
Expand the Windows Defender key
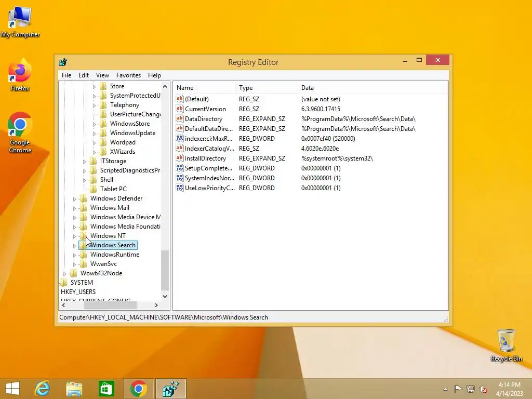(75, 199)
